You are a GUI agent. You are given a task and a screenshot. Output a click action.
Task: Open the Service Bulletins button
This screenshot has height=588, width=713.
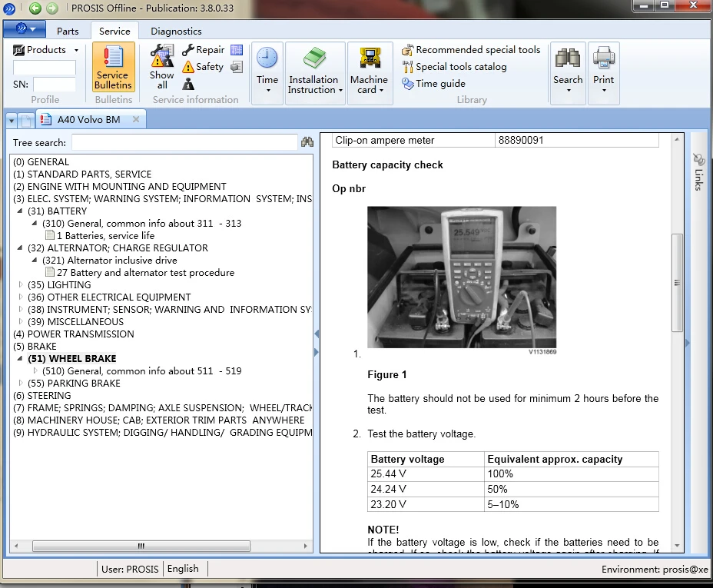point(113,68)
